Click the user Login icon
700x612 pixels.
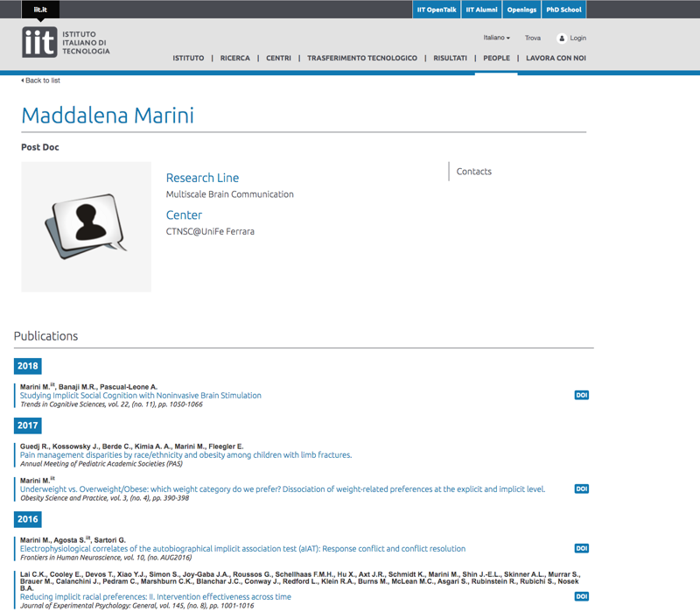[562, 39]
